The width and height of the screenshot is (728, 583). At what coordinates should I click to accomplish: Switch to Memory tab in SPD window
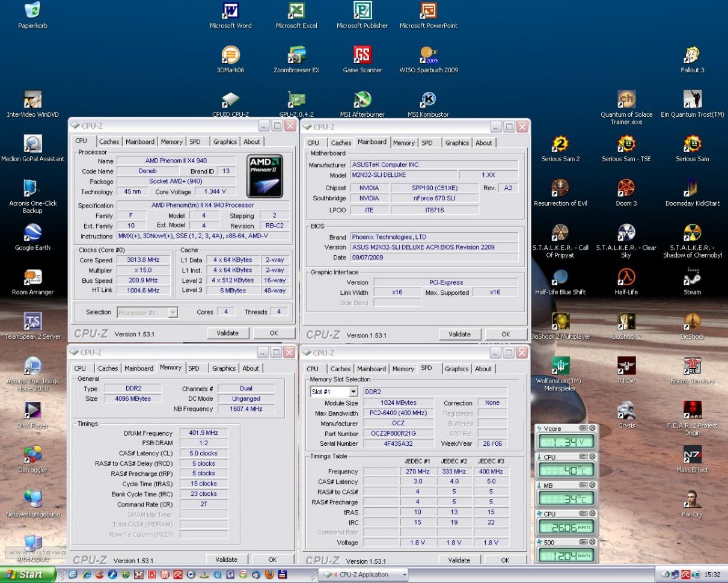point(403,369)
